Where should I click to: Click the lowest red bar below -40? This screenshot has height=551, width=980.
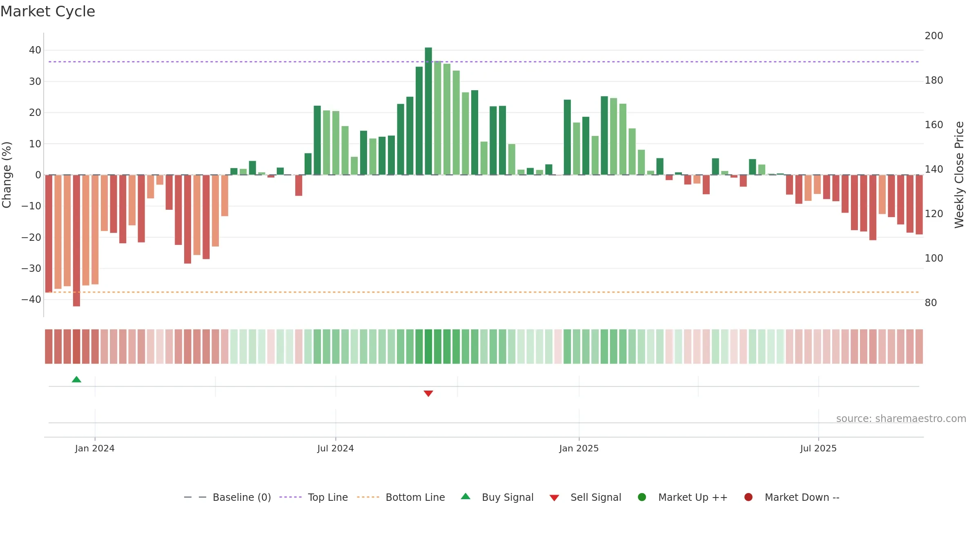point(76,240)
